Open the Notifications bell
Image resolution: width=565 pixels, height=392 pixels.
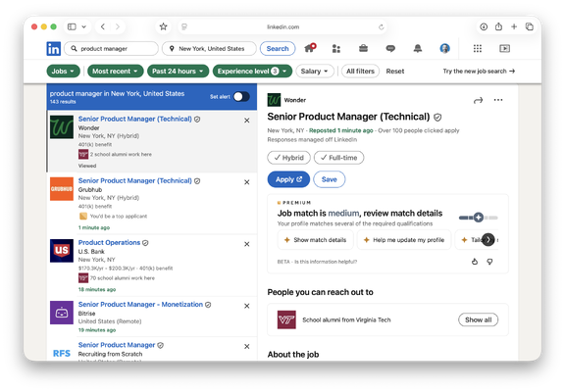click(x=417, y=49)
